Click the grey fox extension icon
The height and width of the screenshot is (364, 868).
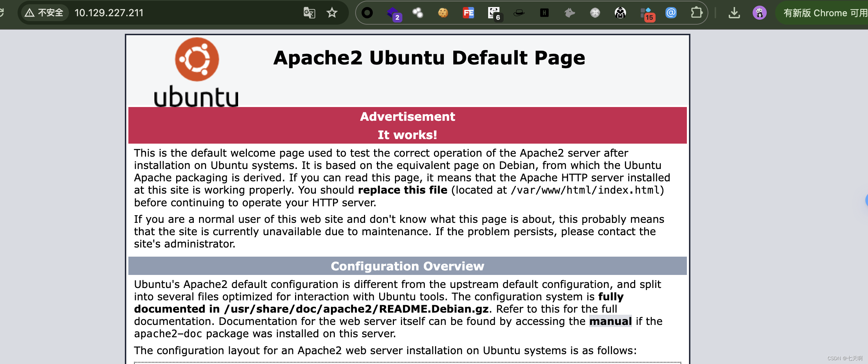point(569,13)
